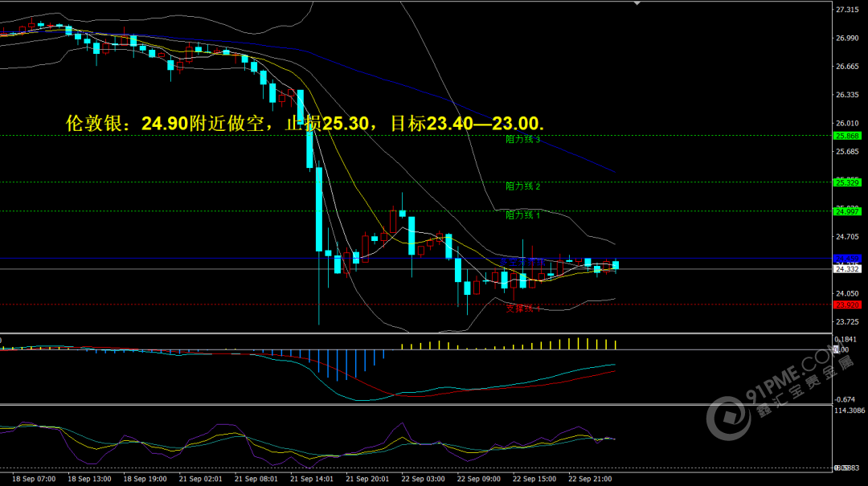Click the 21 Sep 14:01 time axis label
Viewport: 868px width, 486px height.
pyautogui.click(x=311, y=479)
